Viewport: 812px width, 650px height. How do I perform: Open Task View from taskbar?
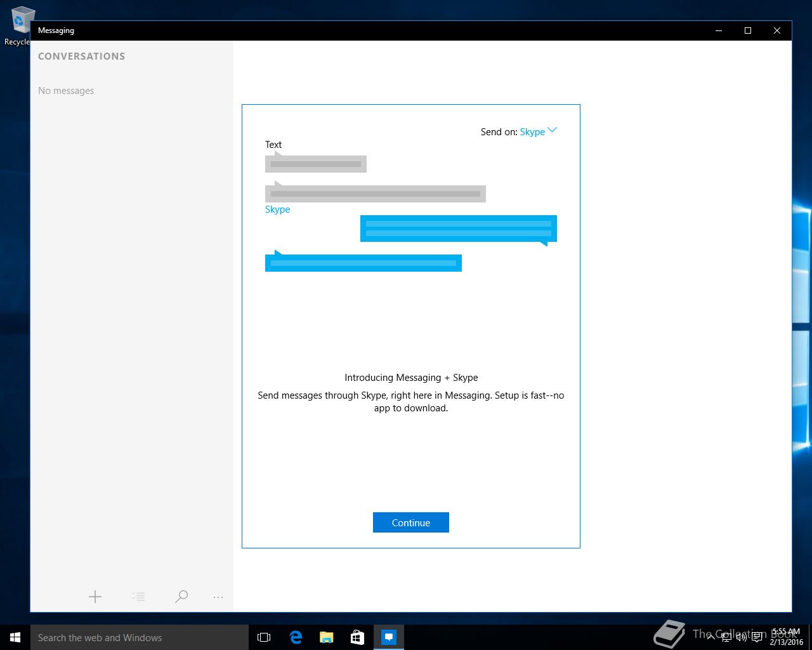(x=264, y=637)
